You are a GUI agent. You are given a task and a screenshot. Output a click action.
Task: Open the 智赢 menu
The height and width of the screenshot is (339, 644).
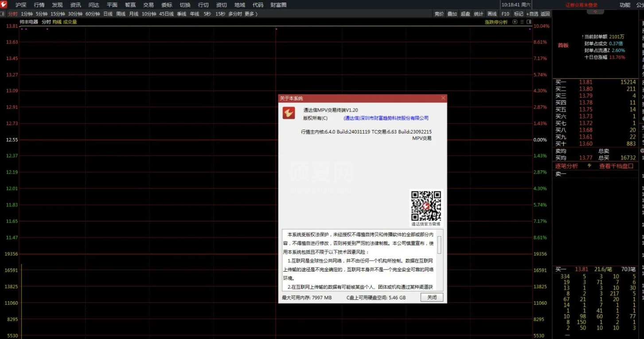pyautogui.click(x=130, y=5)
